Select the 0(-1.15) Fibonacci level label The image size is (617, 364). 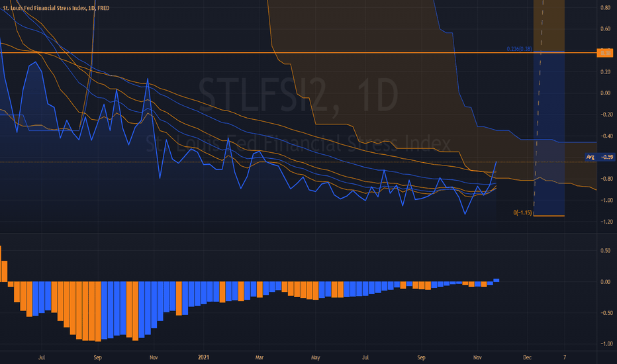click(522, 212)
